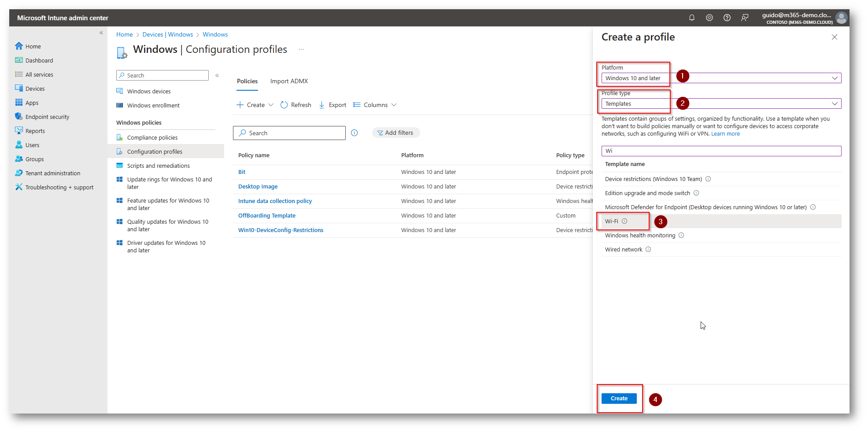
Task: Click the All services list icon
Action: tap(18, 74)
